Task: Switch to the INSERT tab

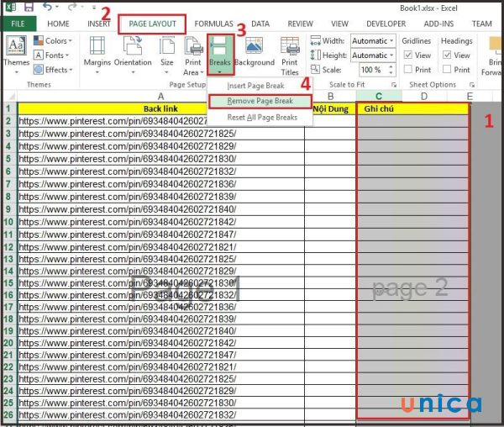Action: (99, 24)
